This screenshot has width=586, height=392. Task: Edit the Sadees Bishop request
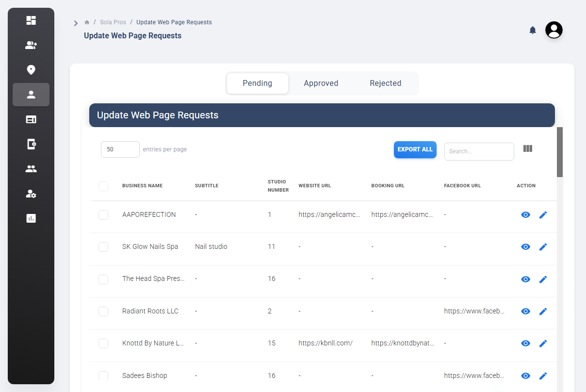[543, 376]
